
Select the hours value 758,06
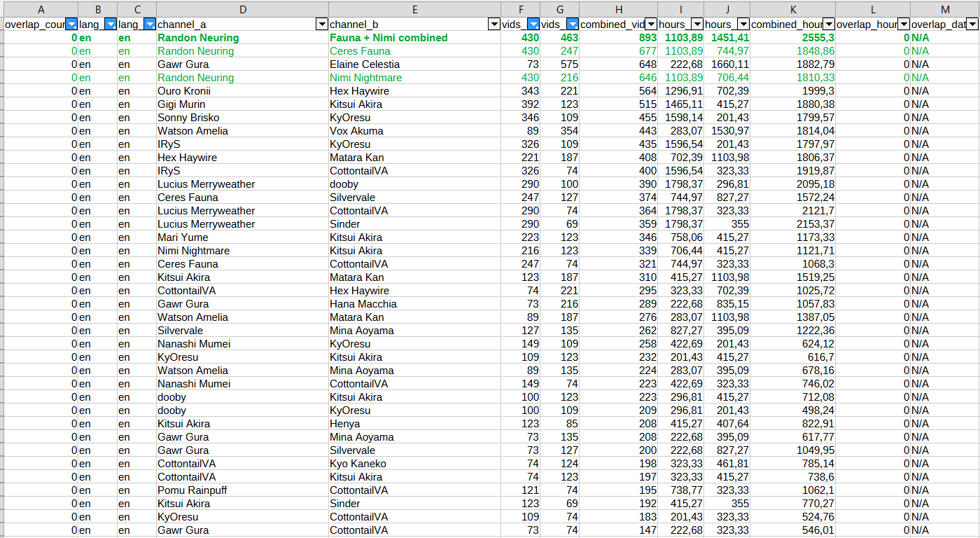(x=681, y=237)
